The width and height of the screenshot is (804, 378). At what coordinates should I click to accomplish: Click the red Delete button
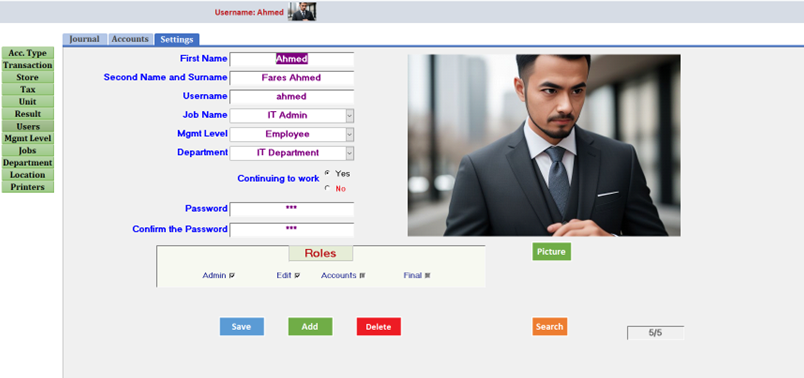(378, 327)
